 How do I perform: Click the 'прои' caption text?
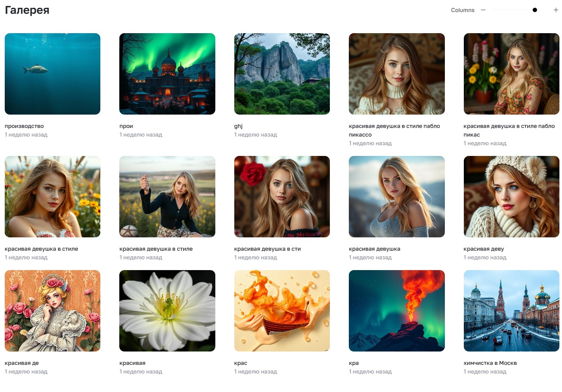(126, 126)
